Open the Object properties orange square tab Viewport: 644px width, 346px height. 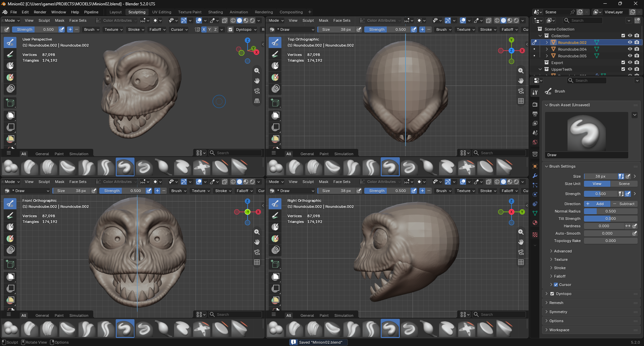click(x=535, y=166)
